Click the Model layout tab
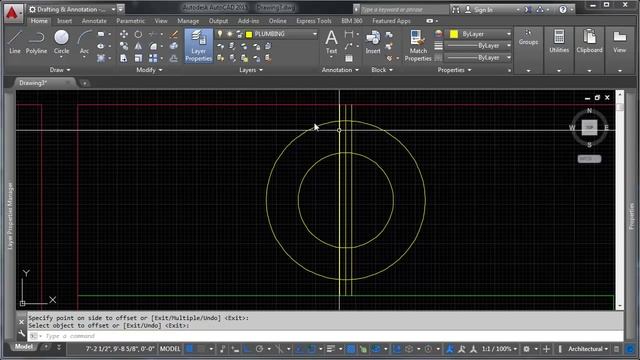This screenshot has height=360, width=640. pyautogui.click(x=23, y=347)
